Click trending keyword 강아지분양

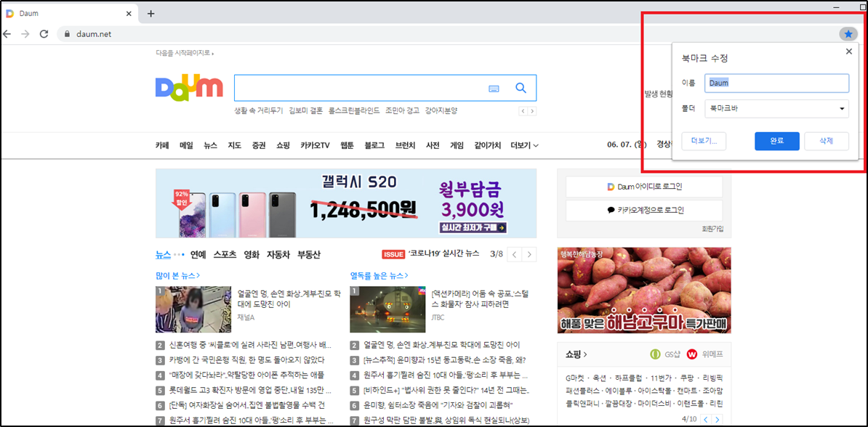coord(441,110)
